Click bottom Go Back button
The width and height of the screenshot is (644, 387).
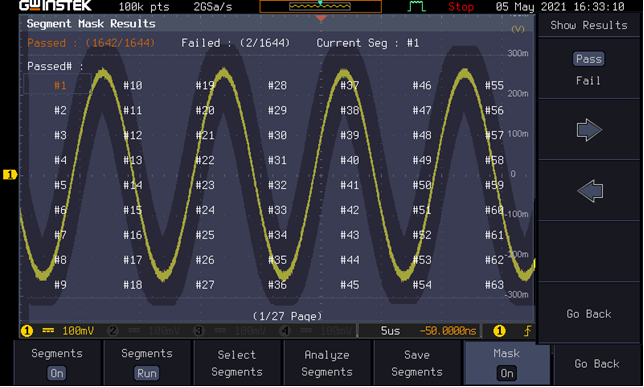point(597,364)
